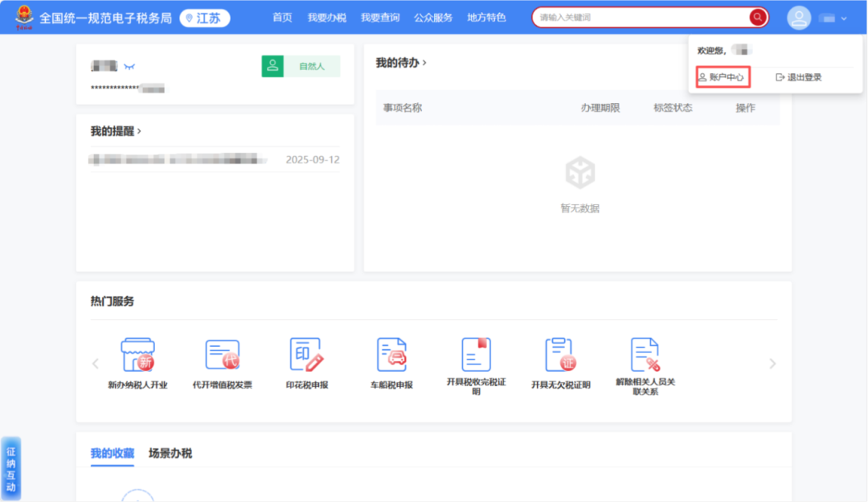Image resolution: width=868 pixels, height=502 pixels.
Task: Open 印花税申报 service icon
Action: click(x=306, y=355)
